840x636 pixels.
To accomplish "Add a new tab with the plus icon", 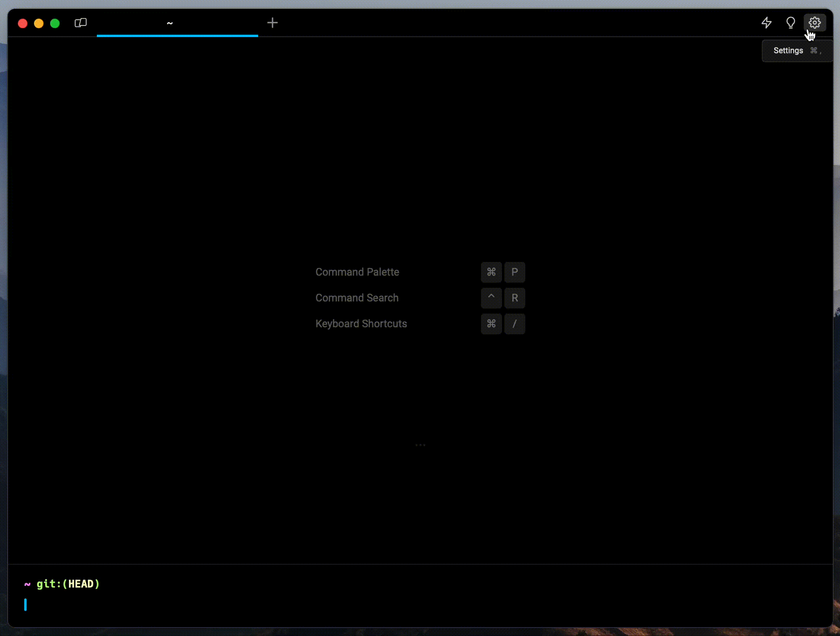I will (272, 23).
